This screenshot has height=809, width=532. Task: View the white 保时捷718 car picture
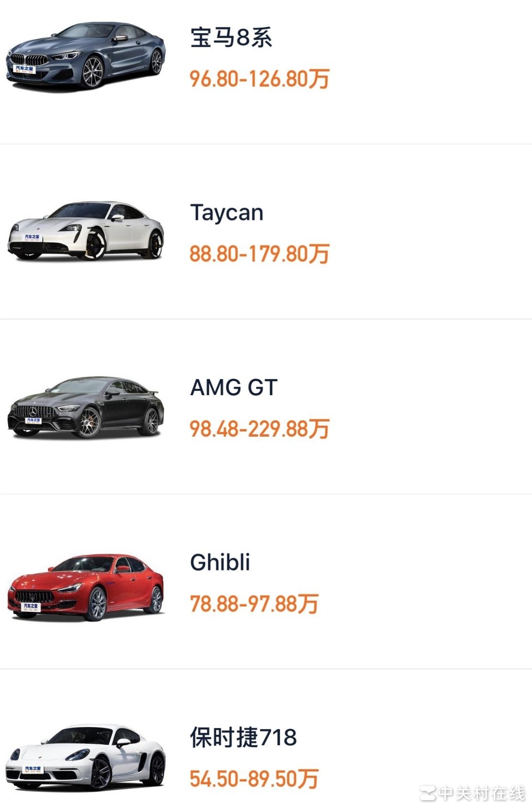pyautogui.click(x=86, y=757)
